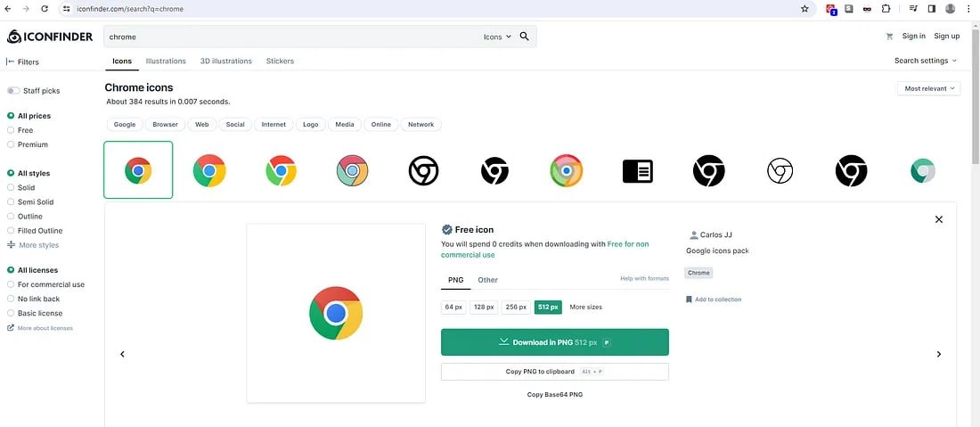Open the Icons type dropdown in search bar
This screenshot has width=980, height=427.
point(497,37)
